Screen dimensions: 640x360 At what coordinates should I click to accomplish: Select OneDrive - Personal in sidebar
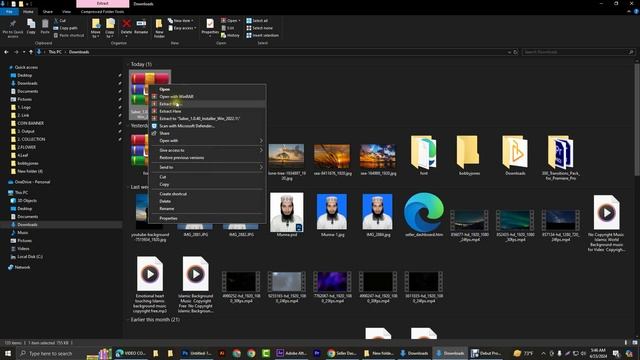[32, 182]
